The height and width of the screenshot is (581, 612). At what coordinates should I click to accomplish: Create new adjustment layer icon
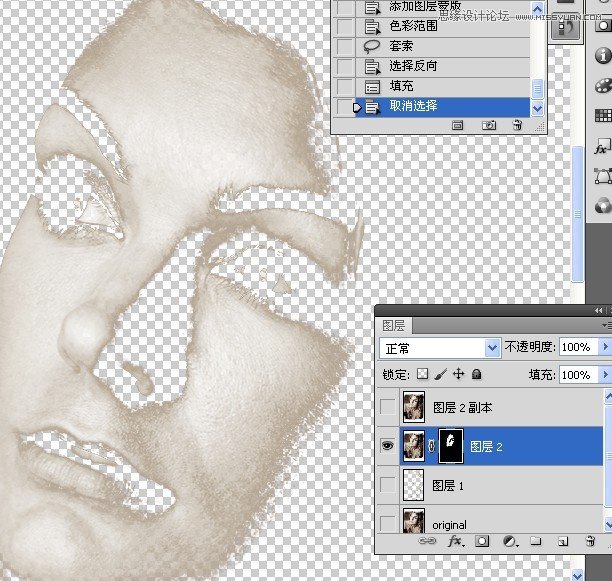coord(509,541)
